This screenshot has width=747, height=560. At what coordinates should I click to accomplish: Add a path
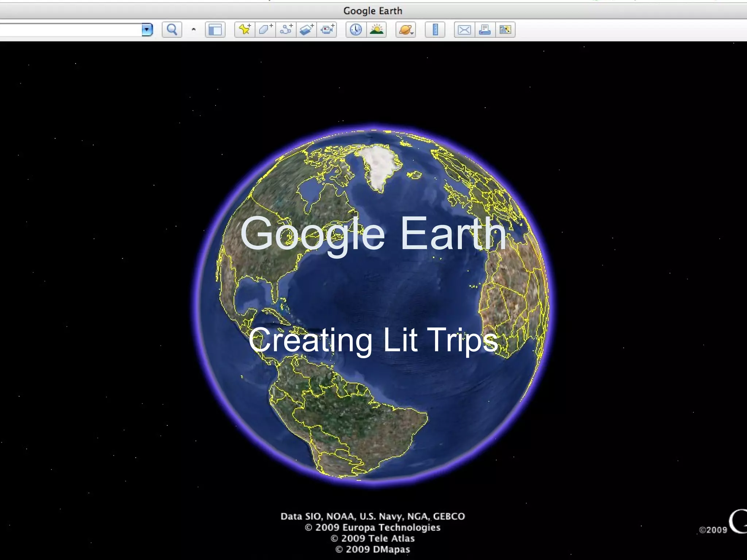(286, 30)
